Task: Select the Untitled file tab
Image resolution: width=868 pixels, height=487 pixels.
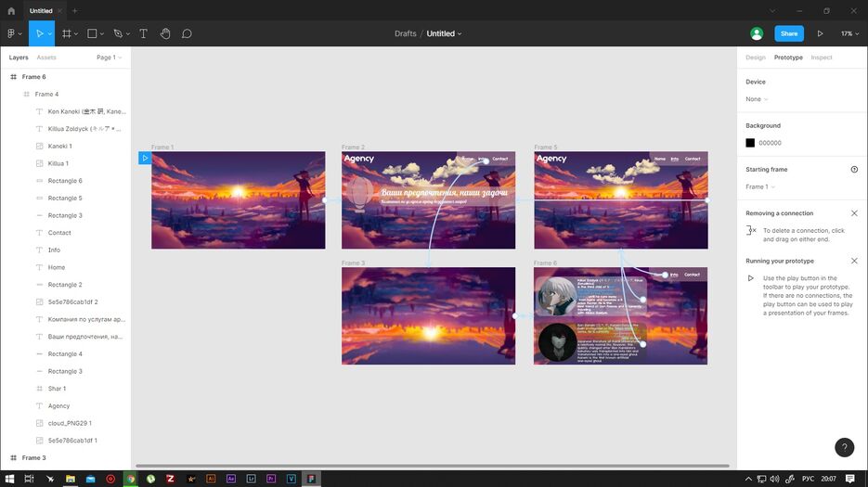Action: click(x=41, y=10)
